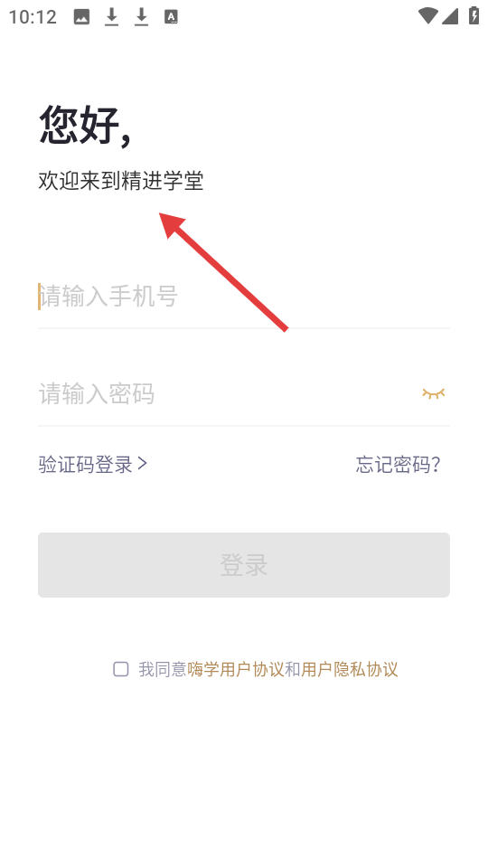Click the red arrow annotation

(x=223, y=272)
